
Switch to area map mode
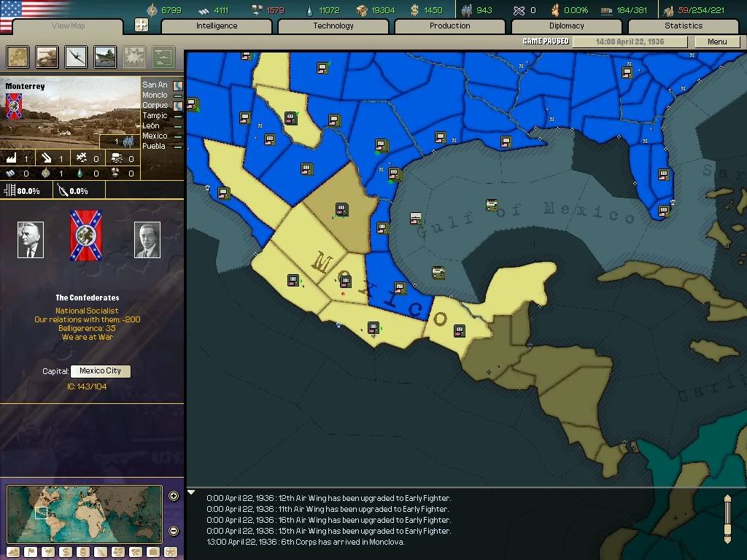(136, 552)
